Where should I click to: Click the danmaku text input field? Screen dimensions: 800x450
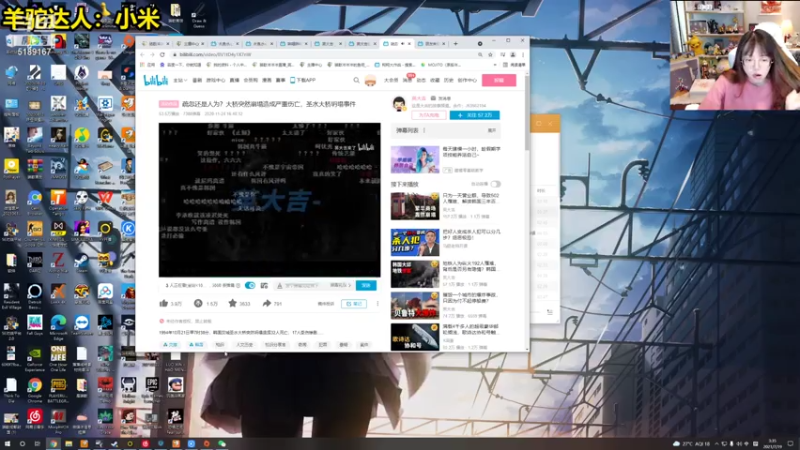pyautogui.click(x=304, y=285)
